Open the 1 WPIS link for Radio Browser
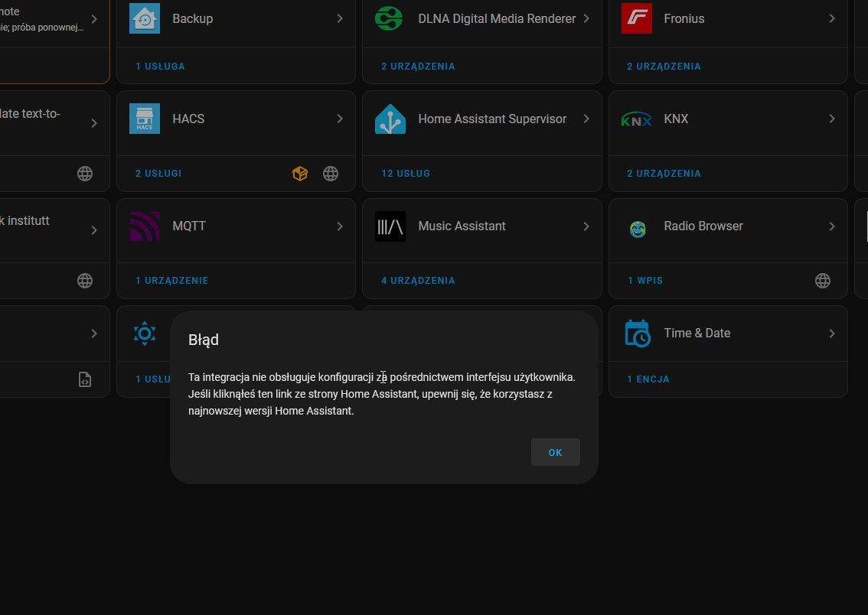868x615 pixels. 645,281
